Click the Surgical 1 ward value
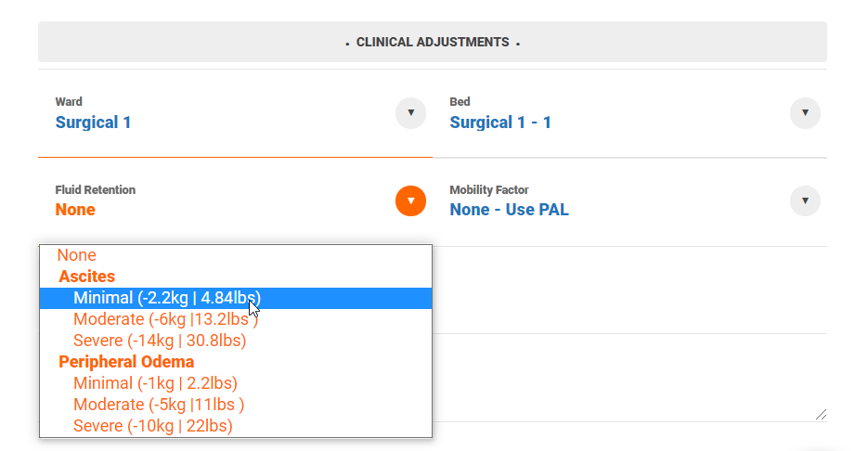The width and height of the screenshot is (868, 451). coord(93,122)
